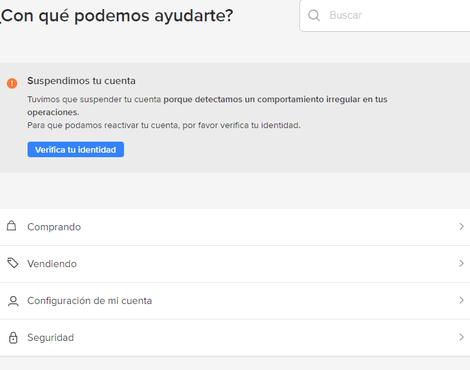Open the Comprando help category

click(235, 227)
